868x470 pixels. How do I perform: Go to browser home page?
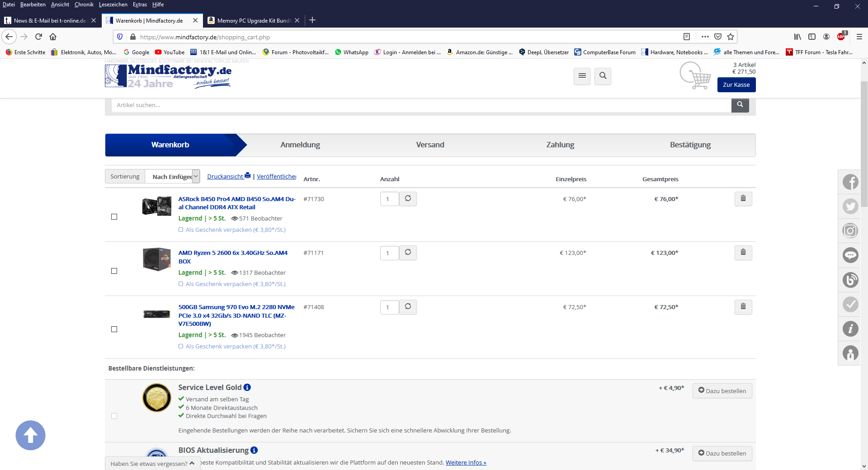53,37
